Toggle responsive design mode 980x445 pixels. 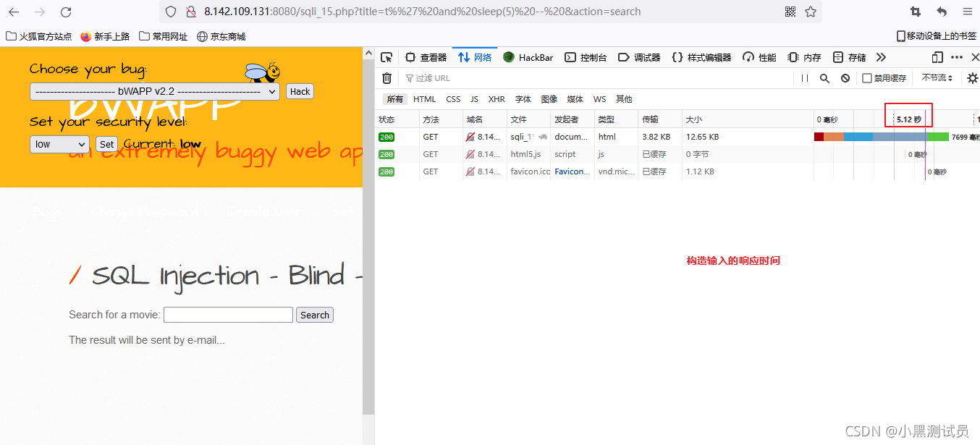tap(937, 57)
